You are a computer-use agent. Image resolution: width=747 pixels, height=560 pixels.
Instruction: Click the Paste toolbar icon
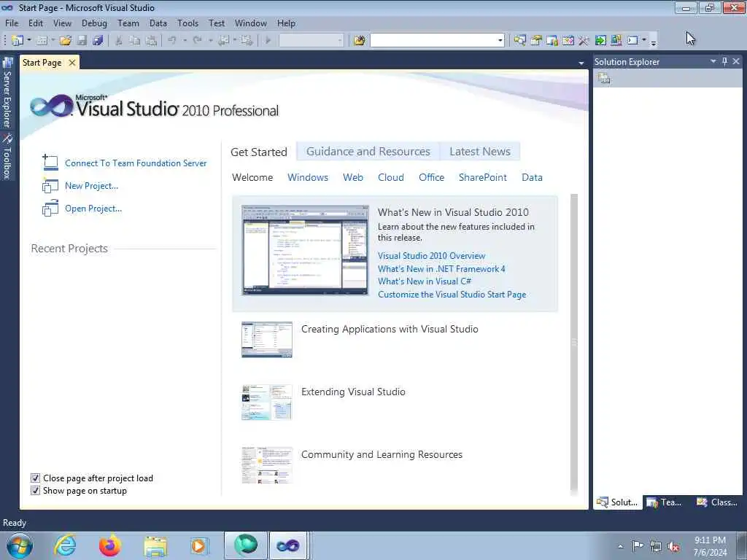151,41
